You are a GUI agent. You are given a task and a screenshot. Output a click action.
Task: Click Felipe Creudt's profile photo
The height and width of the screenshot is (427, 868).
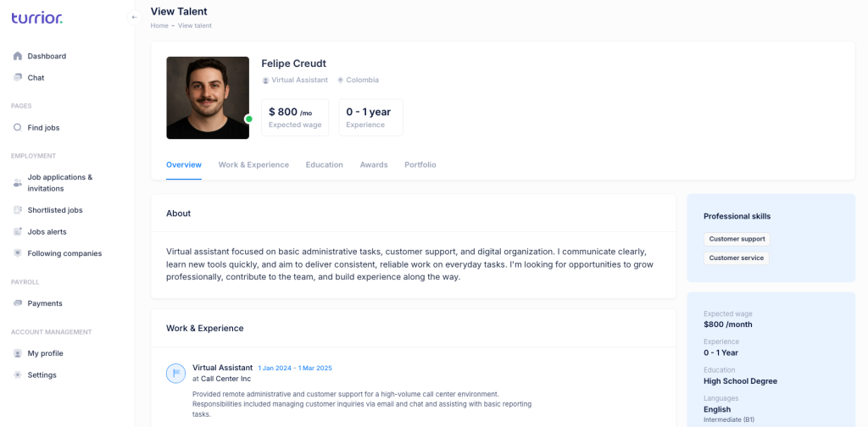click(208, 98)
